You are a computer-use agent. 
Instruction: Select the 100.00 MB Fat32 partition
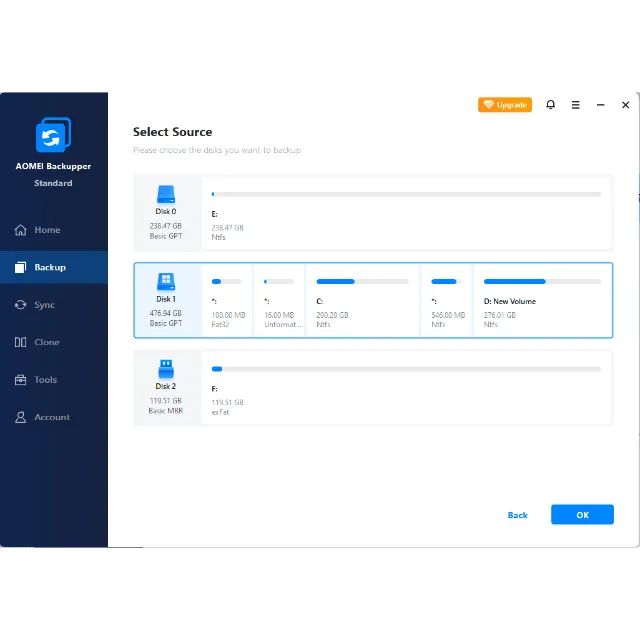coord(227,300)
